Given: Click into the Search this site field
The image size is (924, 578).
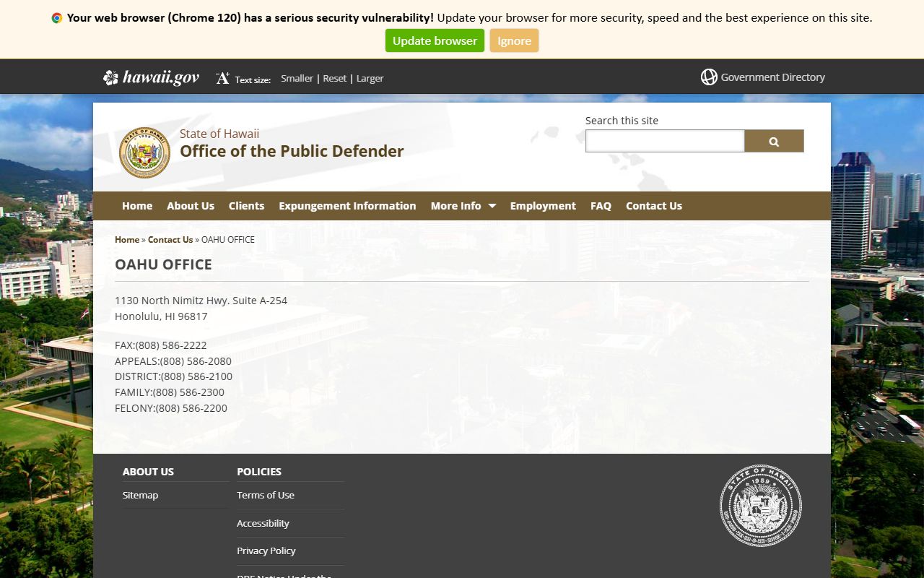Looking at the screenshot, I should point(665,141).
